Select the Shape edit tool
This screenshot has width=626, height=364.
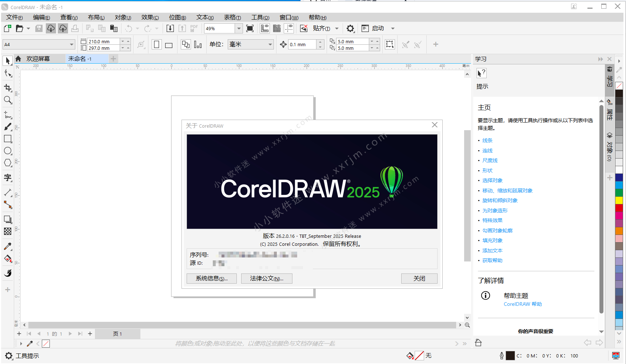pos(8,74)
